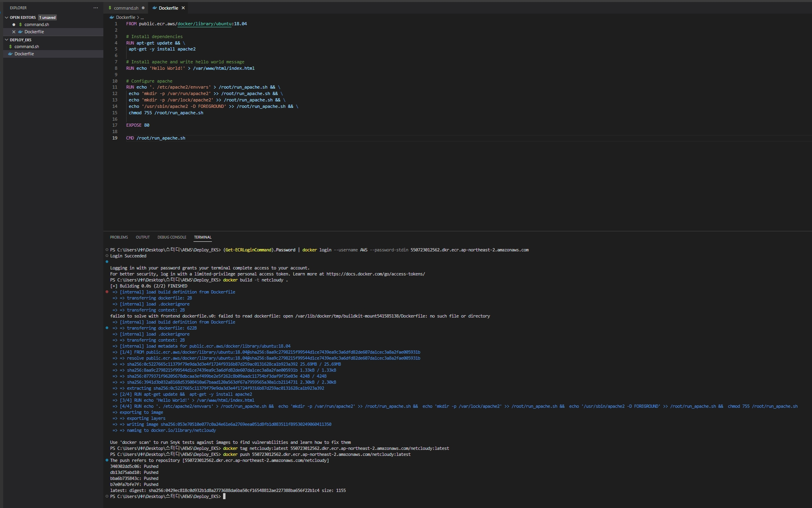This screenshot has height=508, width=812.
Task: Switch to the Problems panel tab
Action: (x=119, y=237)
